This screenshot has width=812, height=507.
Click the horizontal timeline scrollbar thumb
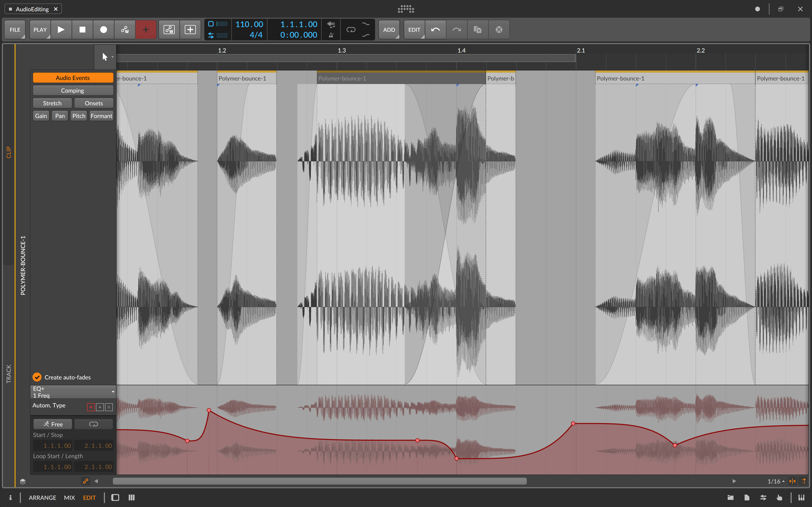(319, 481)
